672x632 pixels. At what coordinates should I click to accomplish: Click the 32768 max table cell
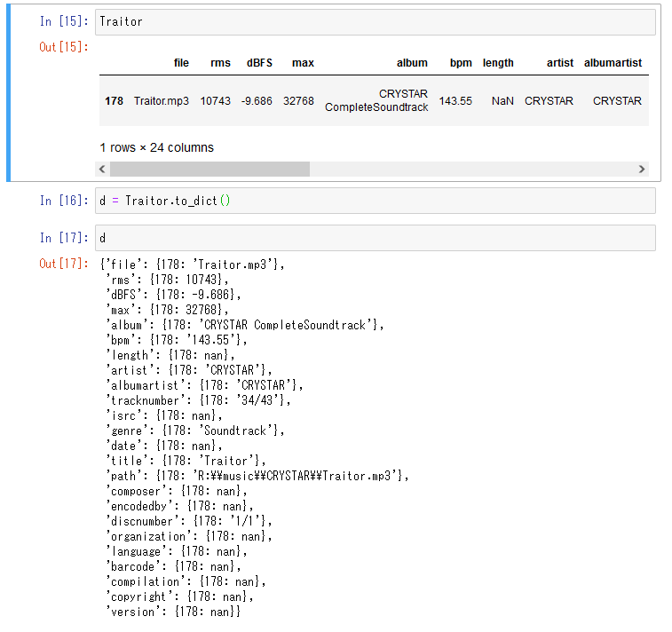coord(298,101)
